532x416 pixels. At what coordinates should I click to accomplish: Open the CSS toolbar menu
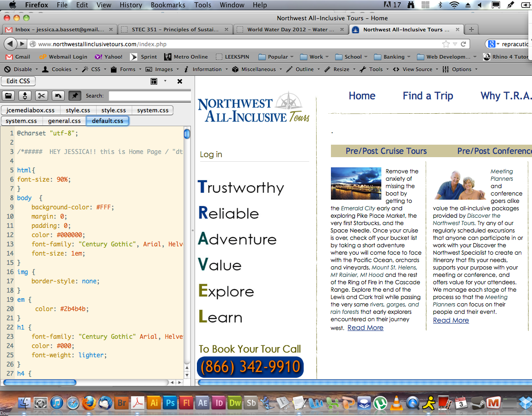tap(94, 69)
